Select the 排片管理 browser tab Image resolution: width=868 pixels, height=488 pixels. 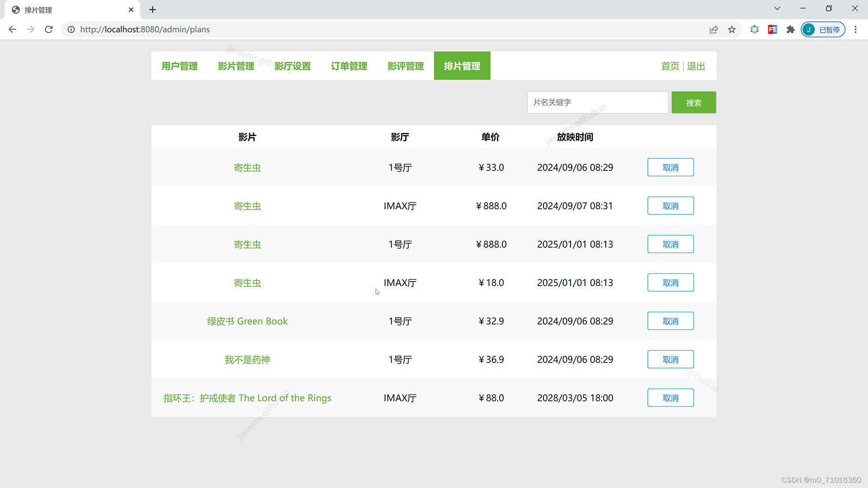click(x=72, y=9)
